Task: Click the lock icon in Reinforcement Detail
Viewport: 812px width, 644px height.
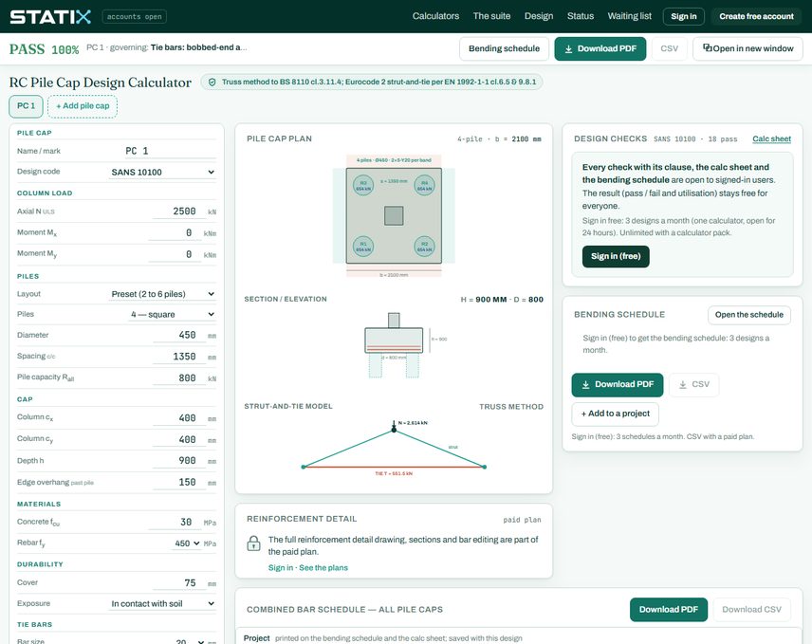Action: 254,543
